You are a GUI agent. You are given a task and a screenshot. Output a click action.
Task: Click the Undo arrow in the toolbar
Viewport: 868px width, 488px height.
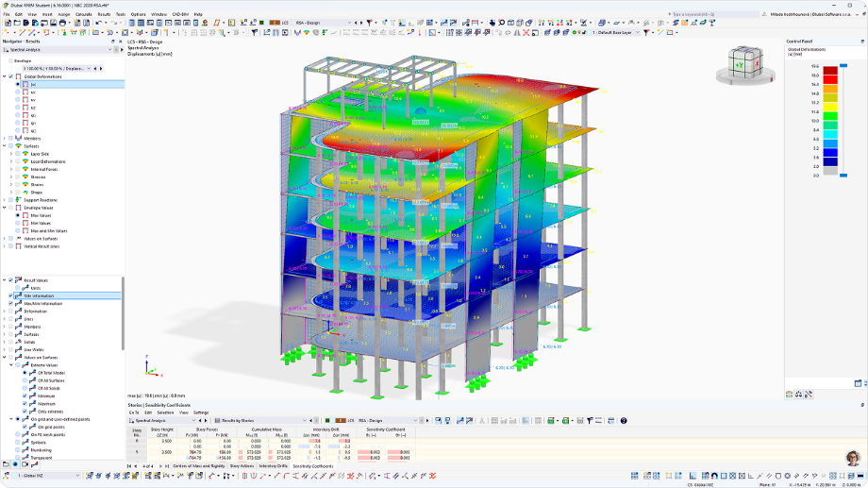[98, 23]
